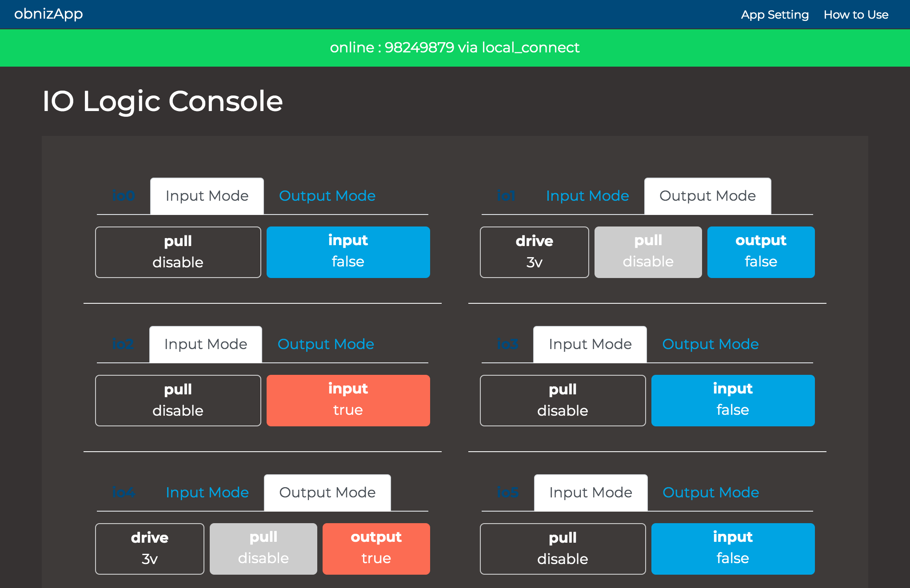Open How to Use link
The width and height of the screenshot is (910, 588).
pyautogui.click(x=856, y=15)
